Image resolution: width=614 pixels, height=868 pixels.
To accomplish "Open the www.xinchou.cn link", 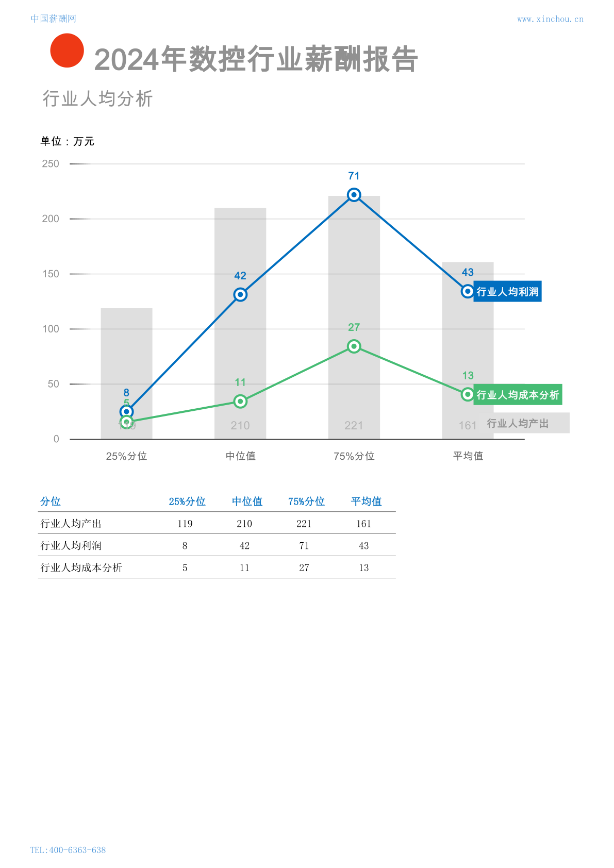I will point(551,19).
